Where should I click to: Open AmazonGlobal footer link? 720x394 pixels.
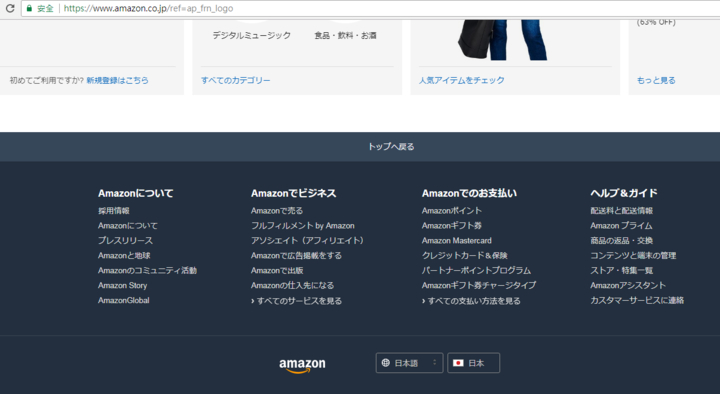pyautogui.click(x=124, y=300)
